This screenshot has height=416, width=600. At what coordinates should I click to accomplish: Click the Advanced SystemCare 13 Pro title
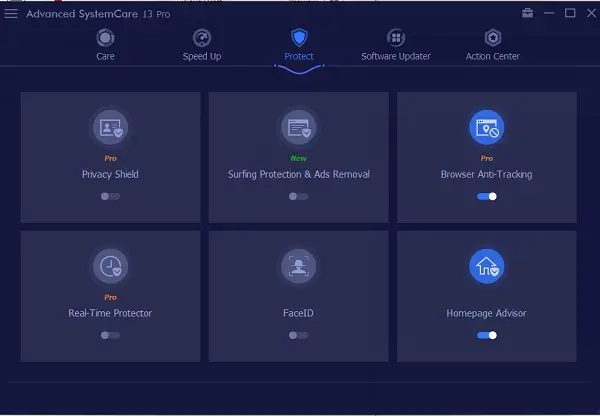tap(98, 14)
